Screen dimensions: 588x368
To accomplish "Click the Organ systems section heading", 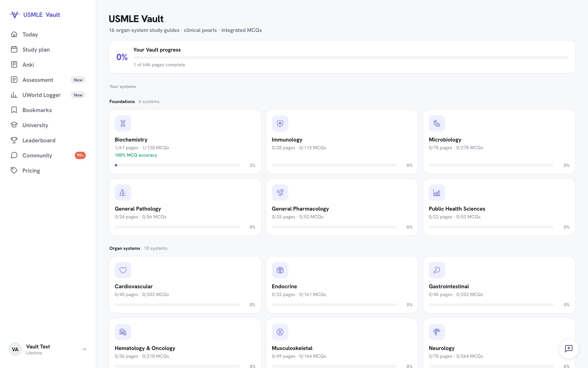I will [125, 248].
